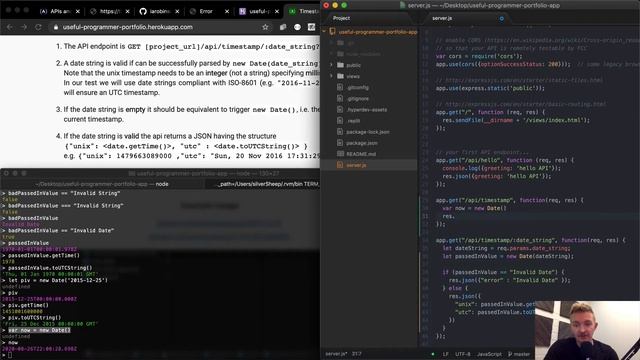
Task: Expand the node_modules folder
Action: click(x=331, y=54)
